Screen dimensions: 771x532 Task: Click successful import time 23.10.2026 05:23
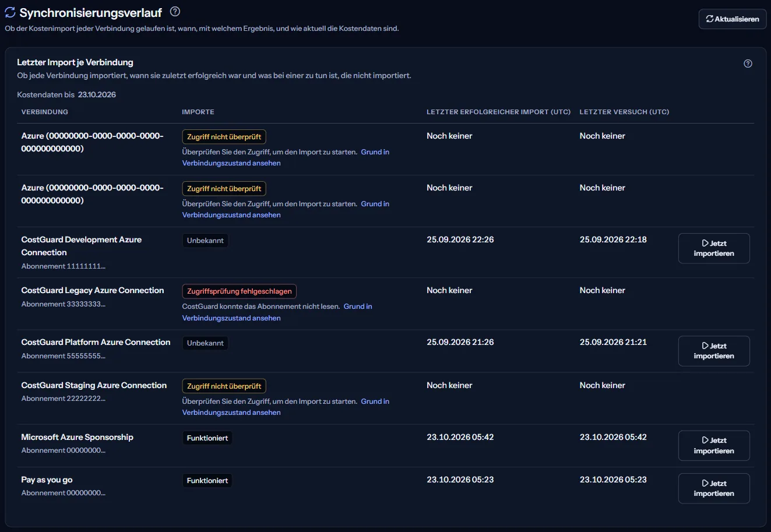pos(460,480)
